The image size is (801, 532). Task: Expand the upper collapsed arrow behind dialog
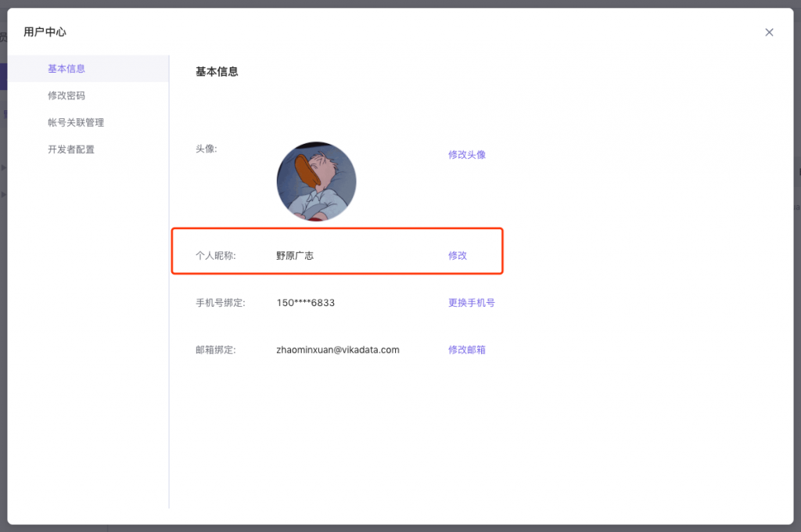(3, 167)
